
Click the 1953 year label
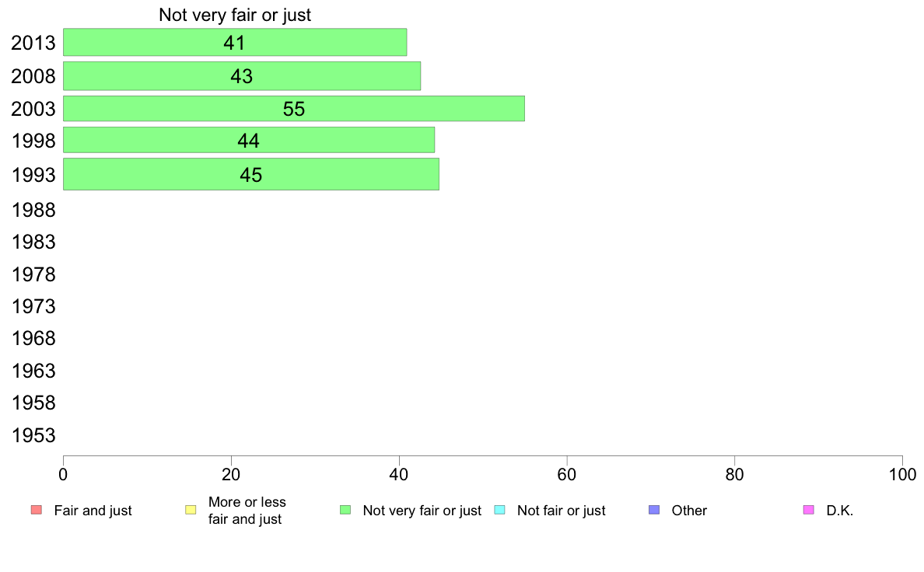click(x=33, y=435)
